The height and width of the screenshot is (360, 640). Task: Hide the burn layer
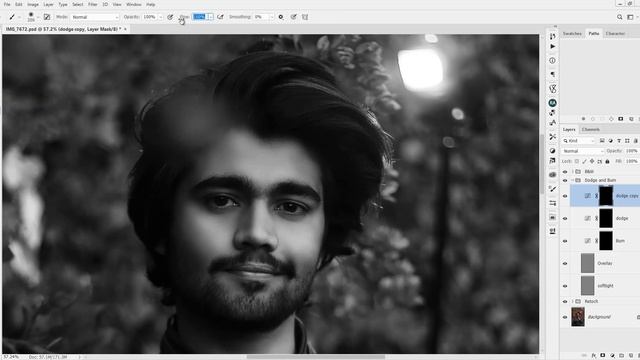565,241
